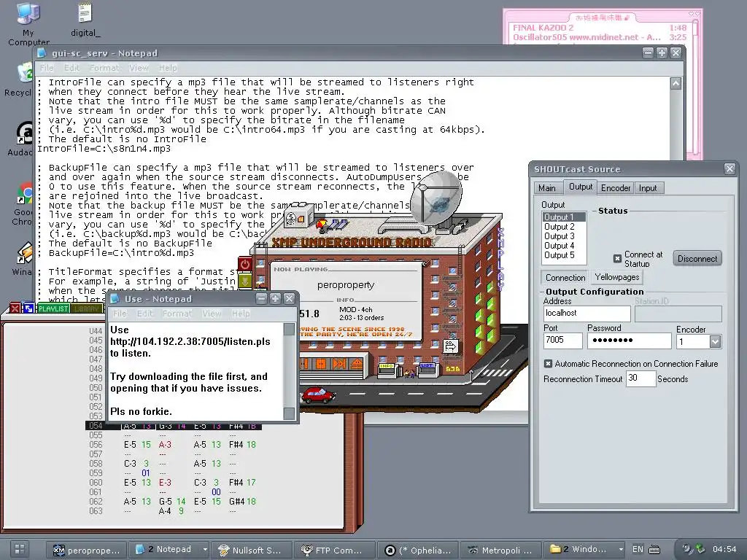Open File menu in Use Notepad window
This screenshot has width=747, height=560.
click(x=120, y=314)
